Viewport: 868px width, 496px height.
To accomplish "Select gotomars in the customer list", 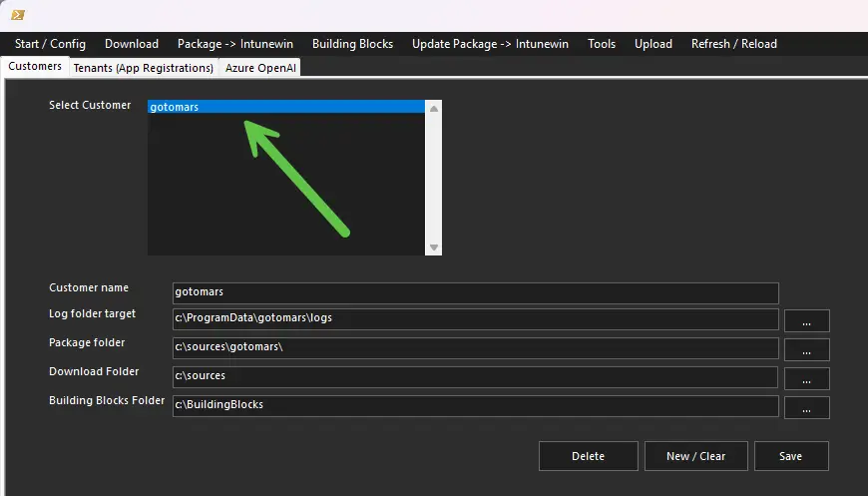I will [174, 107].
